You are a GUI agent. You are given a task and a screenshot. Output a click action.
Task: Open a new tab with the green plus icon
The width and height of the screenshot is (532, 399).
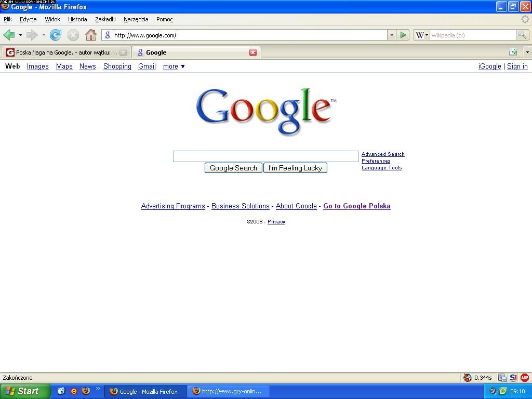[x=513, y=52]
